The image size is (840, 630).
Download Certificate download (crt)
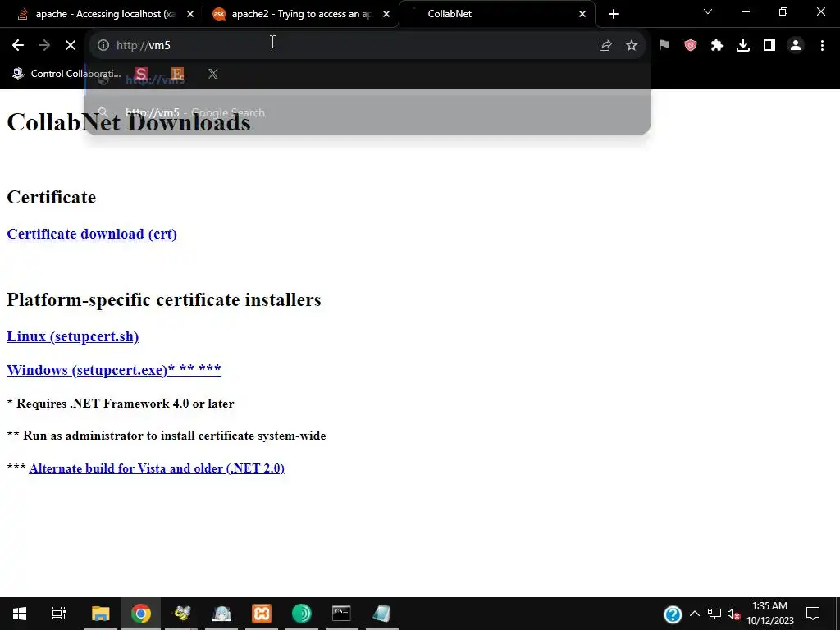[x=92, y=234]
